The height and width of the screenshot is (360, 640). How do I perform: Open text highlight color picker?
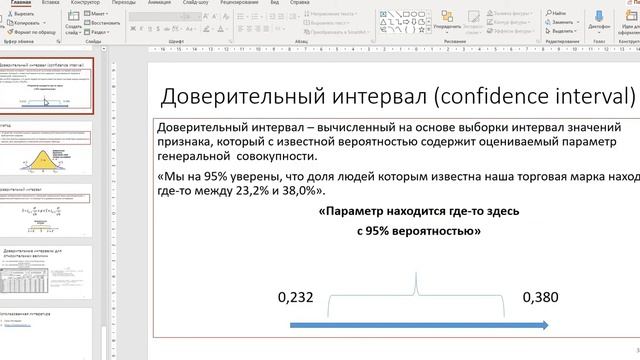click(207, 29)
